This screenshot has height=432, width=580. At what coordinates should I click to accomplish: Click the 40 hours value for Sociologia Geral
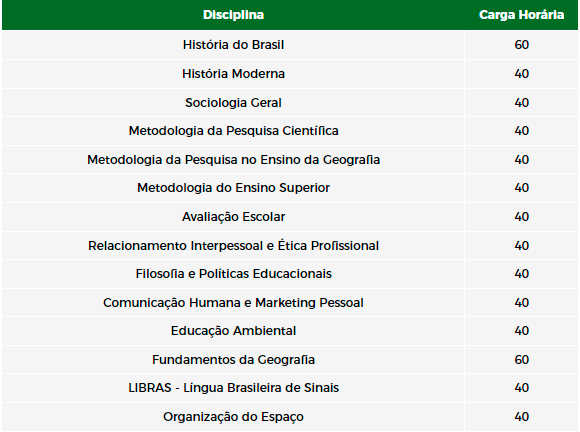click(x=522, y=102)
